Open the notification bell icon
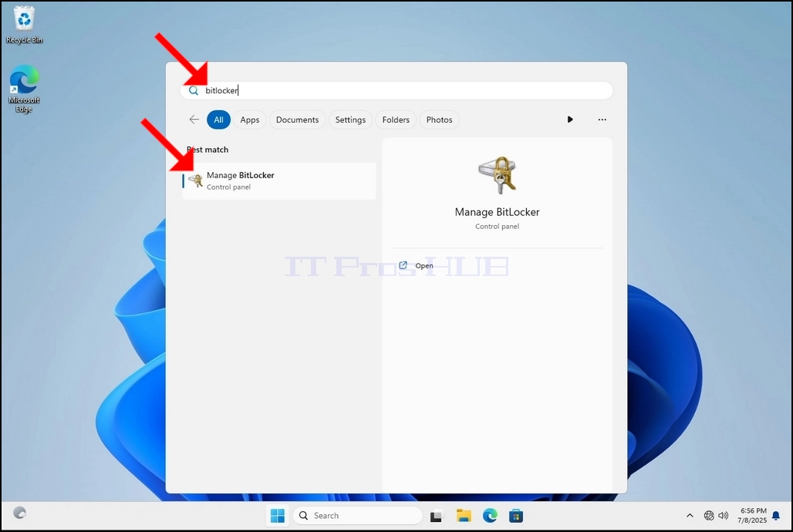 tap(776, 516)
